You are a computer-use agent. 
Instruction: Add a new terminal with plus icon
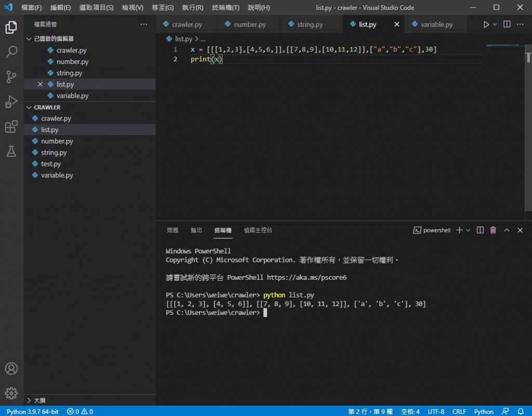pos(459,230)
